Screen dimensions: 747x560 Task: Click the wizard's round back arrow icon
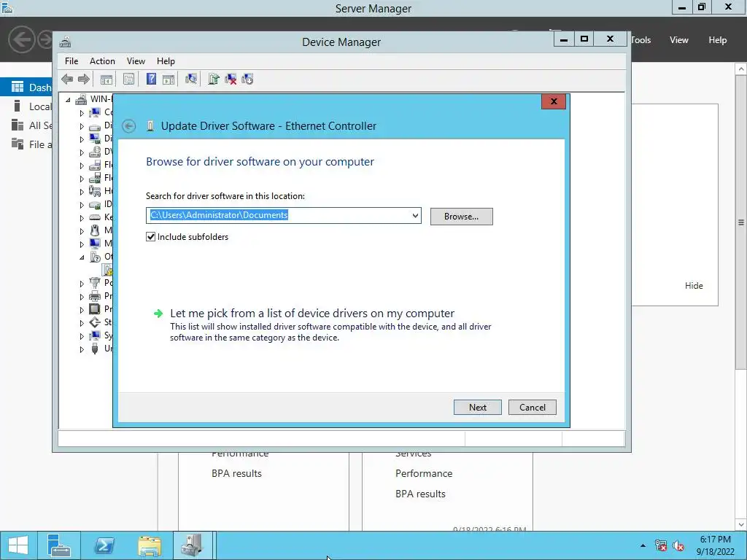point(128,125)
